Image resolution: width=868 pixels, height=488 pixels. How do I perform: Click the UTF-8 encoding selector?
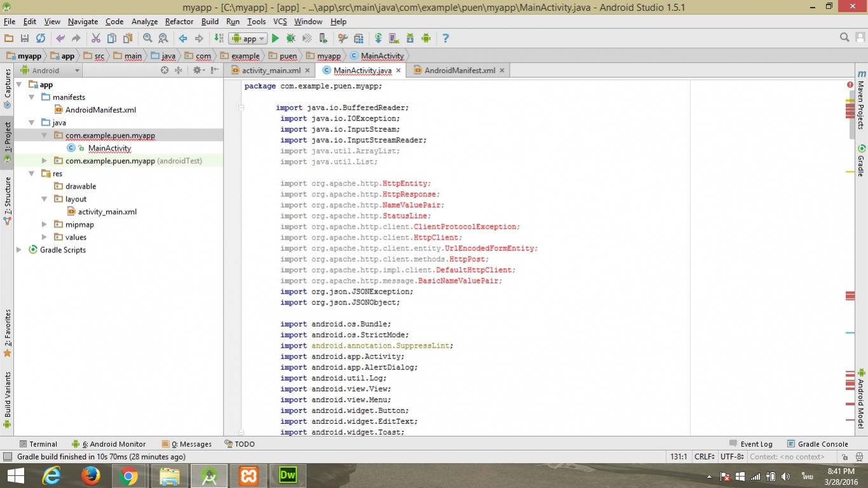click(x=732, y=456)
